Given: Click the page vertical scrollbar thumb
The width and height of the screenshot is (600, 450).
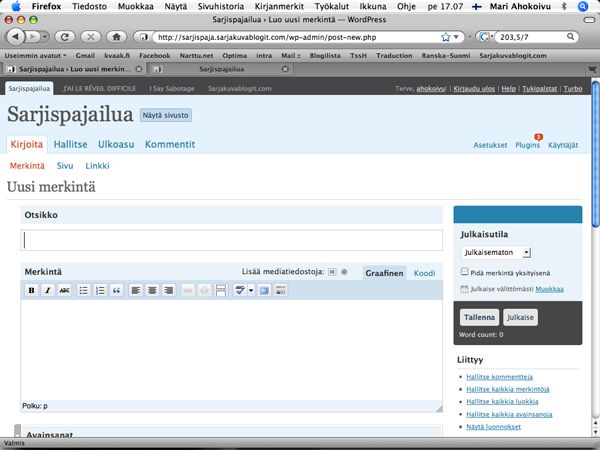Looking at the screenshot, I should tap(595, 154).
